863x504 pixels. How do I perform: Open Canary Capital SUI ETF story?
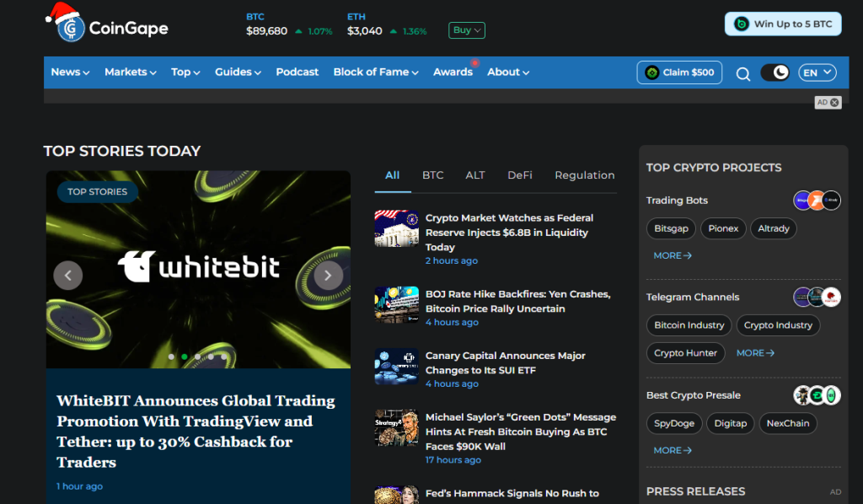click(x=506, y=362)
